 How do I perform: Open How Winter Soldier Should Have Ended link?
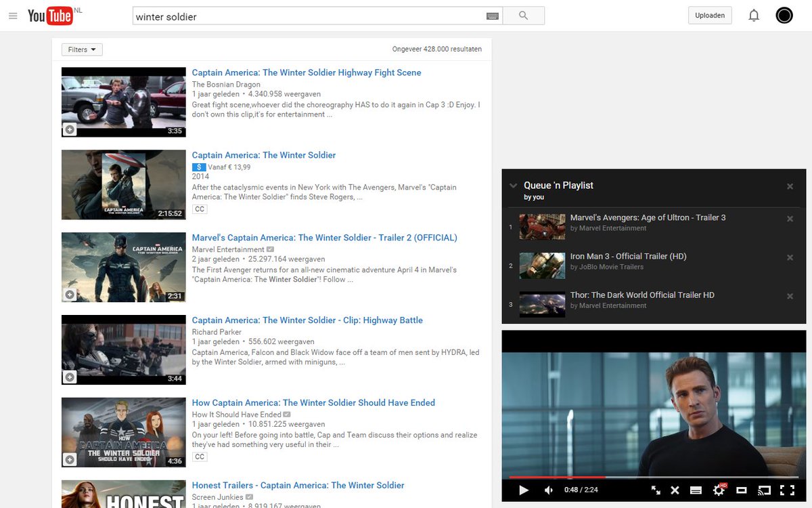click(x=313, y=403)
